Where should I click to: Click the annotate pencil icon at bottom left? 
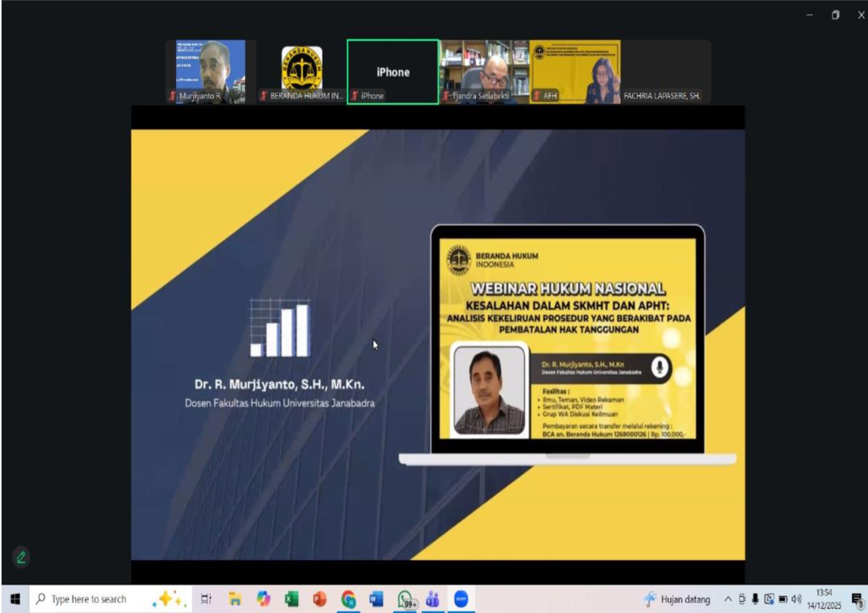click(21, 557)
